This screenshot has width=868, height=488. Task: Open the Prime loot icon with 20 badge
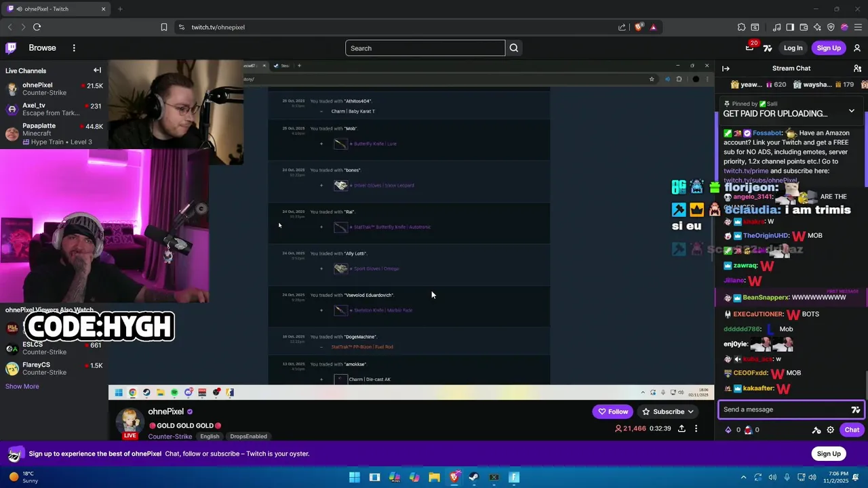coord(750,47)
